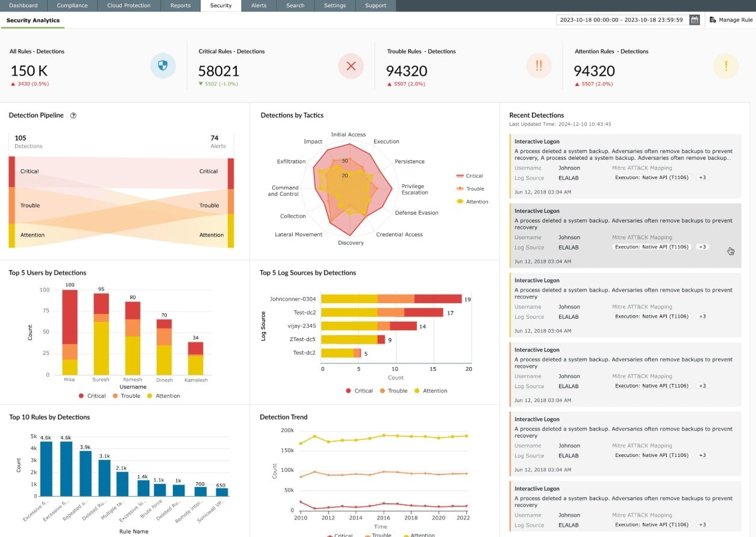
Task: Open help icon beside Detection Pipeline
Action: pyautogui.click(x=73, y=115)
